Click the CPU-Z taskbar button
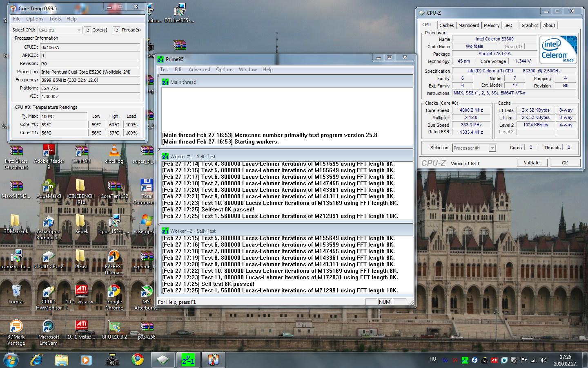 pyautogui.click(x=163, y=360)
